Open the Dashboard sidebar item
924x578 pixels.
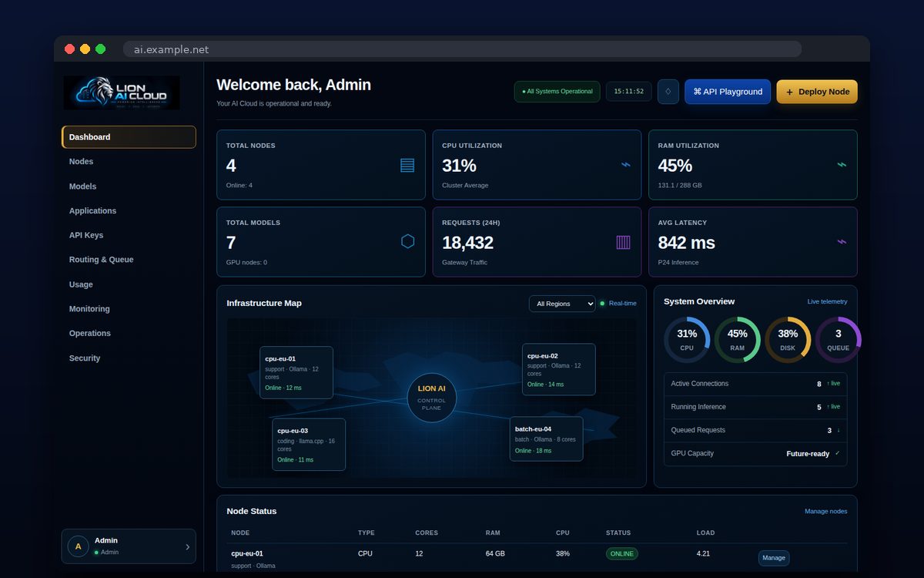point(129,137)
